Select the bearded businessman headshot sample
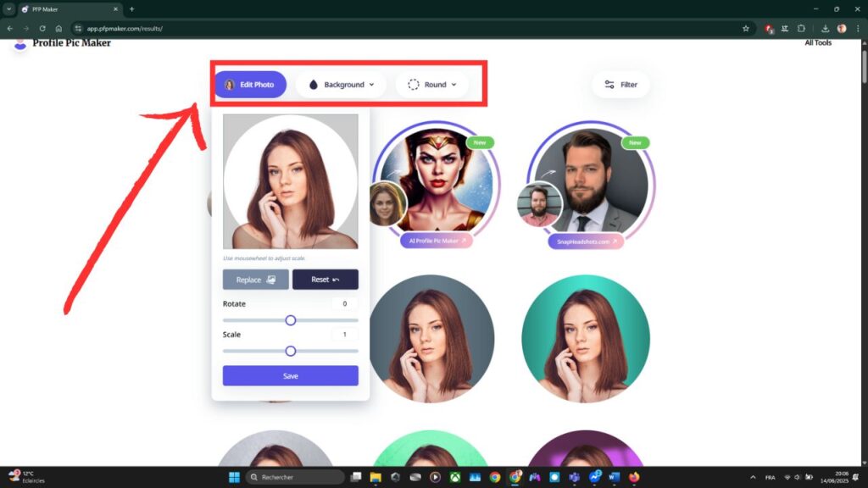 pos(591,180)
